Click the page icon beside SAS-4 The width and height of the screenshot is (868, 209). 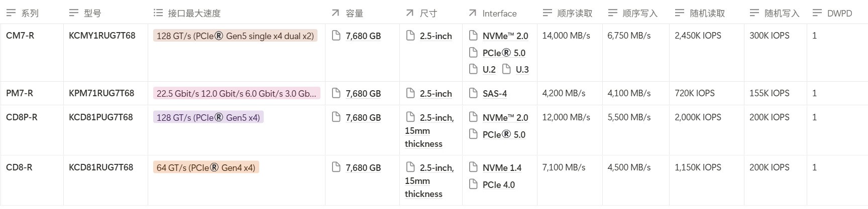point(473,93)
